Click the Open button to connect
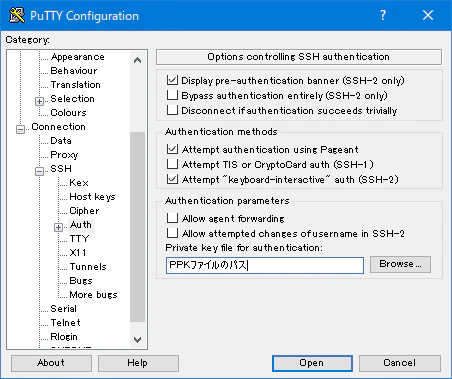The image size is (452, 379). click(312, 363)
